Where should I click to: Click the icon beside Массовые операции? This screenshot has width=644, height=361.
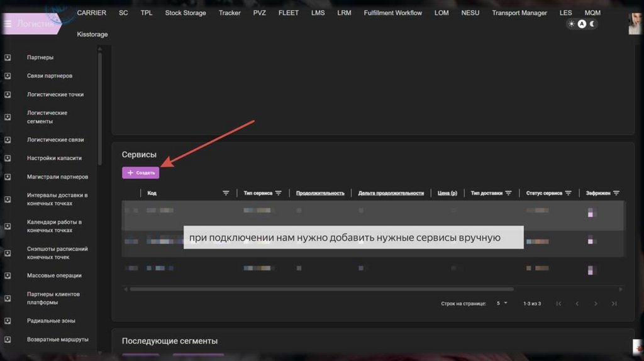coord(8,275)
